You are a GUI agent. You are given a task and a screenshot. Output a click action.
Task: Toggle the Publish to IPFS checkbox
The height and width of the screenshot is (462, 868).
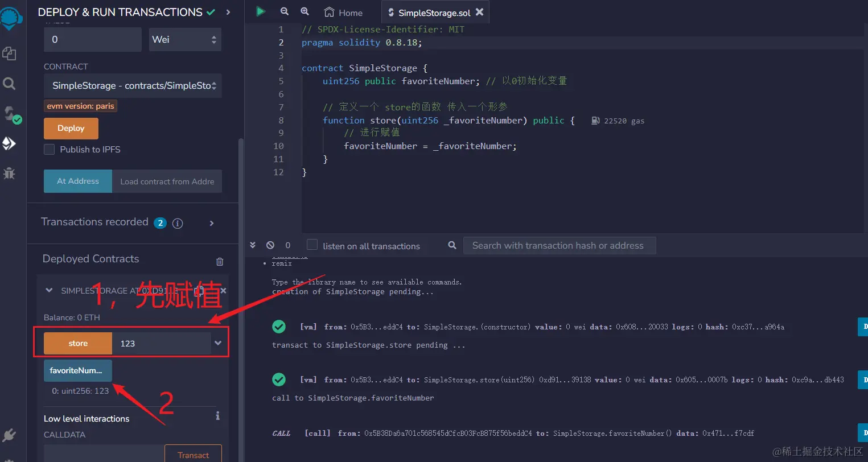pos(50,149)
